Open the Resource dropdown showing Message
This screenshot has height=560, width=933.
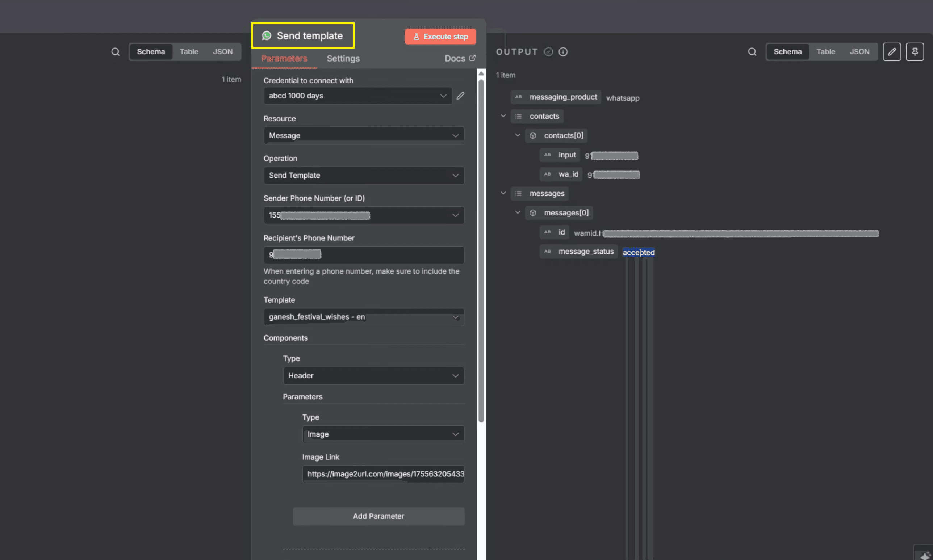364,135
